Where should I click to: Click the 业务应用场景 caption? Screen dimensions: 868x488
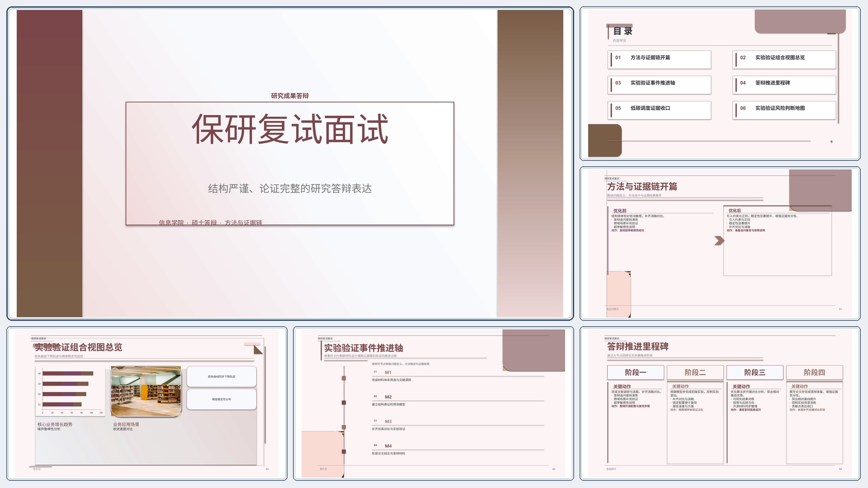126,424
